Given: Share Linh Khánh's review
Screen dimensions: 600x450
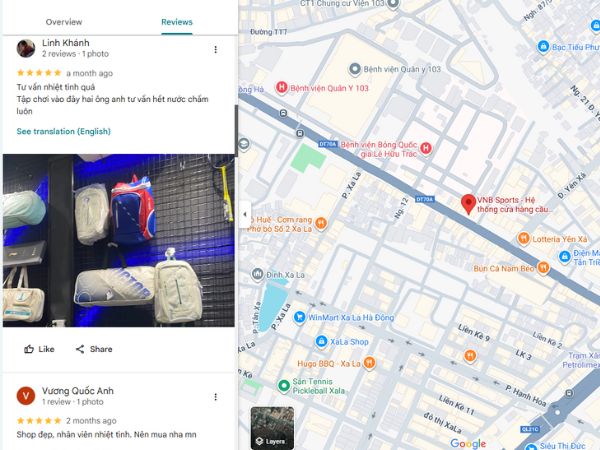Looking at the screenshot, I should (94, 349).
